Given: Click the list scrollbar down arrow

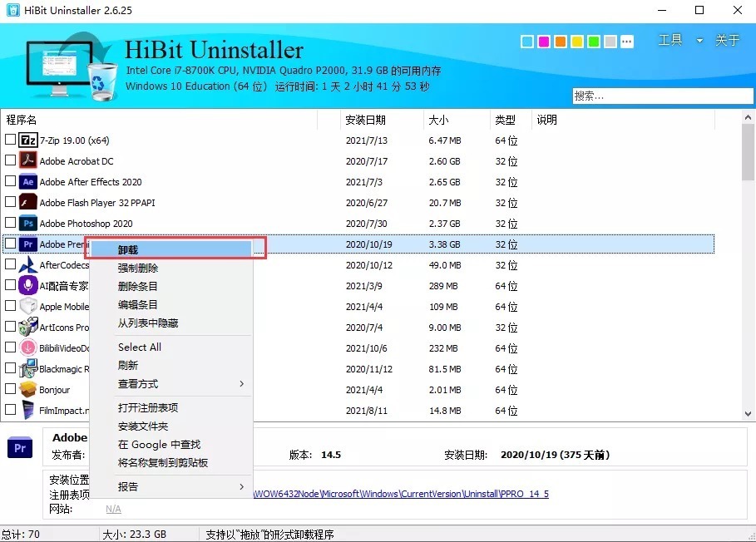Looking at the screenshot, I should pyautogui.click(x=748, y=413).
